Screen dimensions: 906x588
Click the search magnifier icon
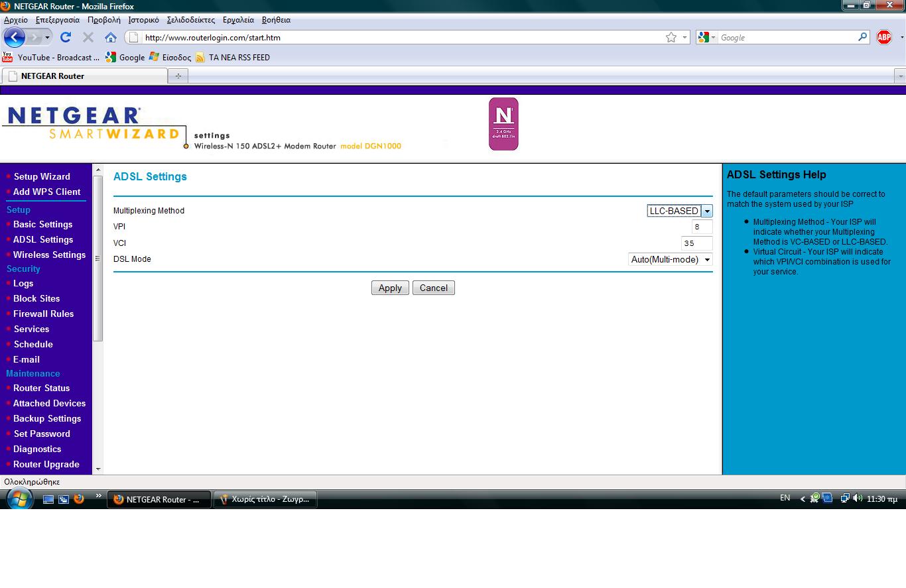[862, 37]
